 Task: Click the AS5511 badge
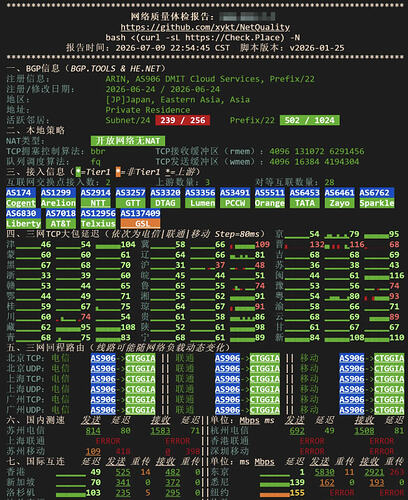click(270, 192)
